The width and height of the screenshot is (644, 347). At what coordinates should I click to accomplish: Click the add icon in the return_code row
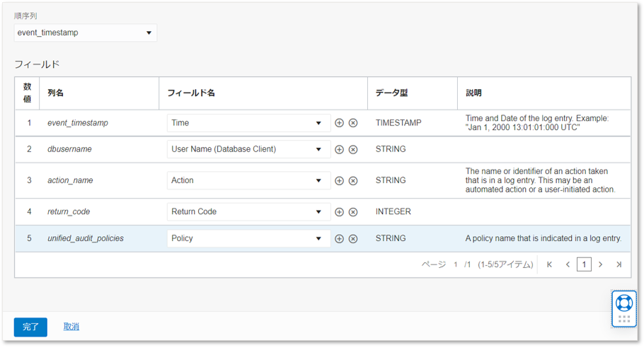[x=339, y=212]
